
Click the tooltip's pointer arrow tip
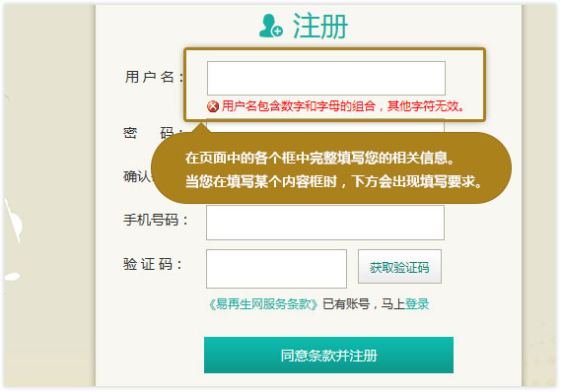point(201,124)
